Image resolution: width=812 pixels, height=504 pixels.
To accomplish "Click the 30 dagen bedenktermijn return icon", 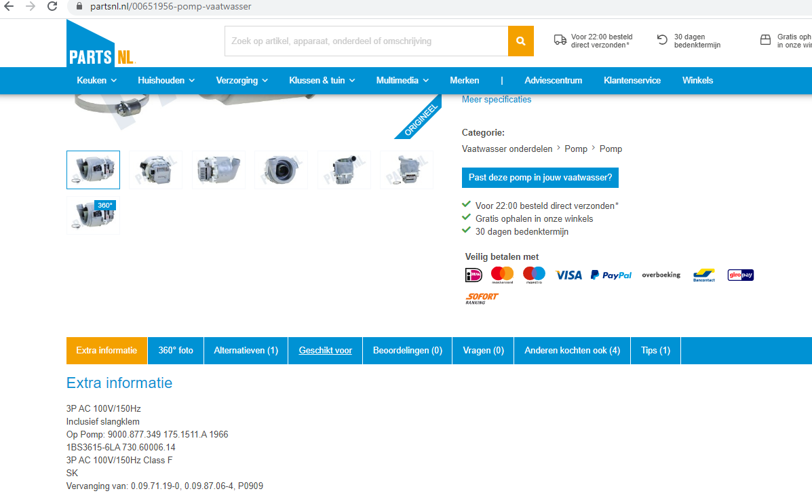I will point(662,40).
